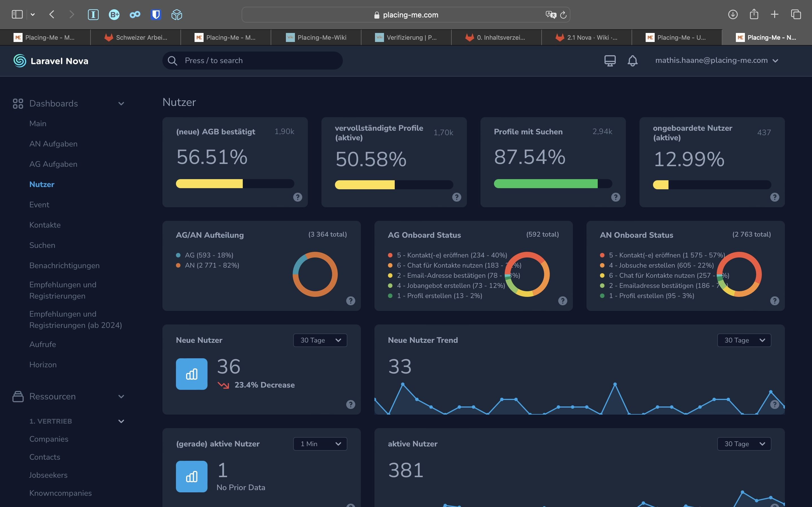Click the green progress bar on Profile mit Suchen

click(546, 183)
